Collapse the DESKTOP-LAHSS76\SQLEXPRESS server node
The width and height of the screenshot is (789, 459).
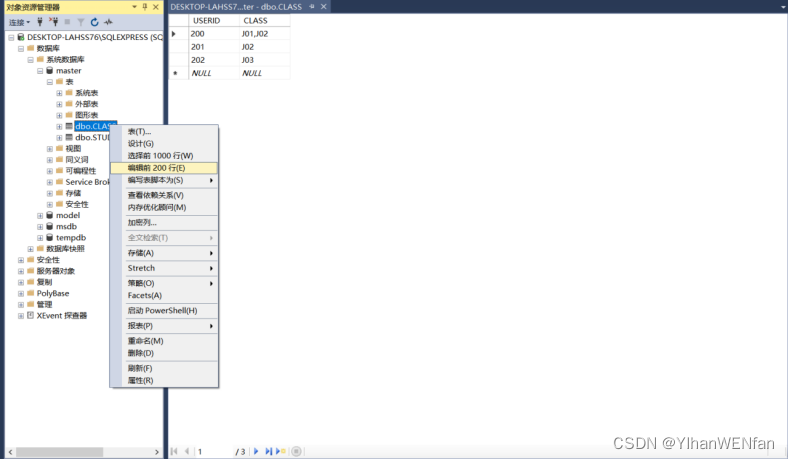point(11,37)
